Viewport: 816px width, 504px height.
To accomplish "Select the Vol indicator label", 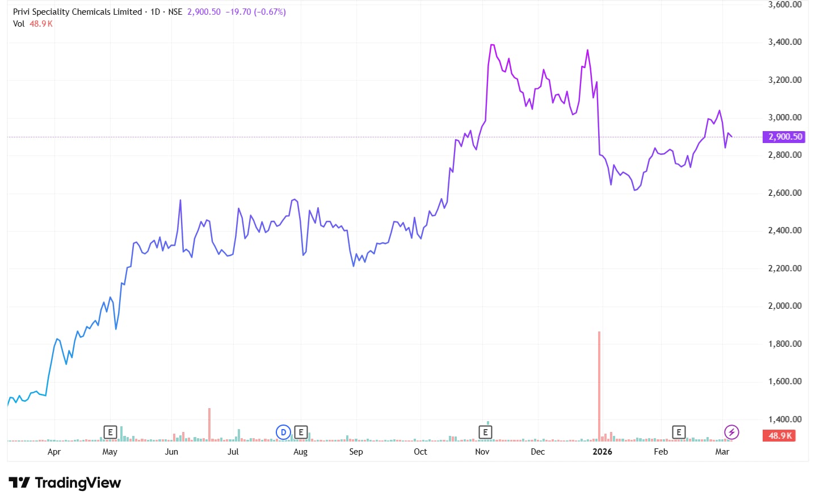I will click(x=19, y=24).
